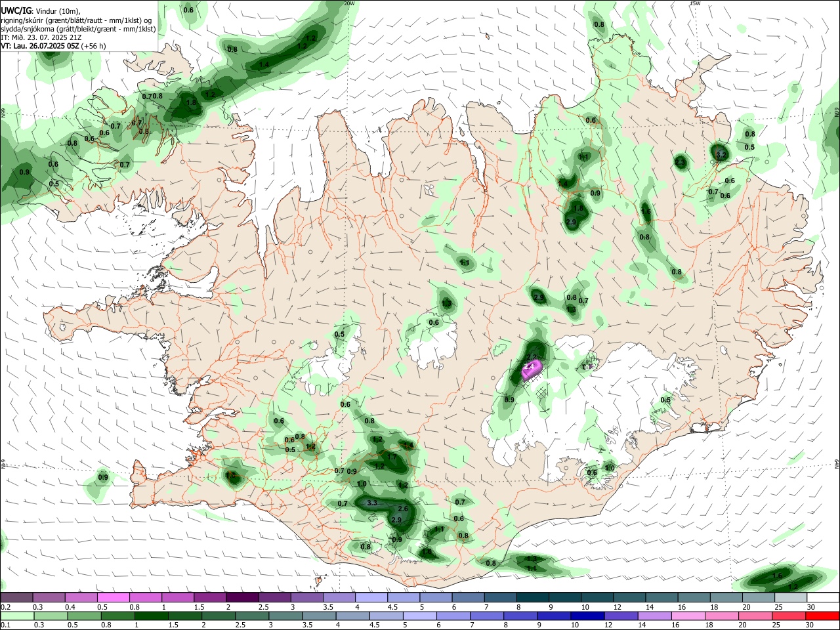Screen dimensions: 840x630
Task: Click the '3.2' precipitation value in the northeast
Action: point(721,155)
